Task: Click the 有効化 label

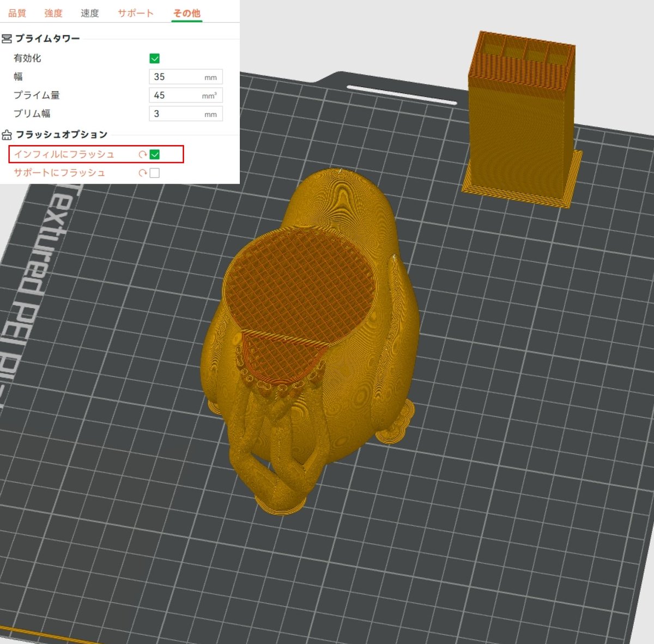Action: tap(27, 58)
